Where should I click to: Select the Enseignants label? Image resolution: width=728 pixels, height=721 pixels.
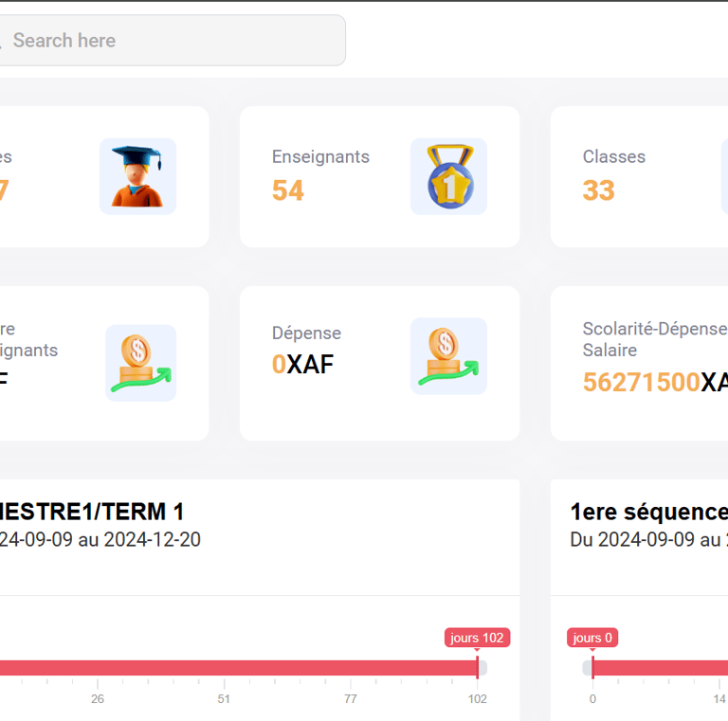click(x=320, y=157)
